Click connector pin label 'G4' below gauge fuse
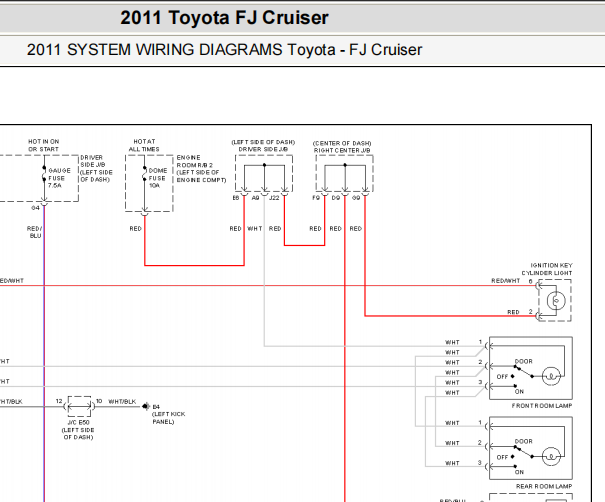The height and width of the screenshot is (502, 605). 35,208
